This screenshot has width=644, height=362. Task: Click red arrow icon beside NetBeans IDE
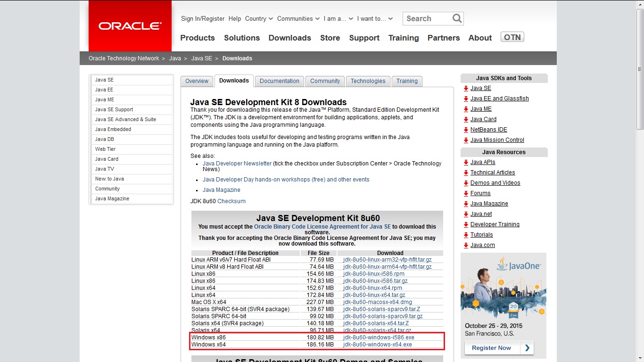(466, 130)
